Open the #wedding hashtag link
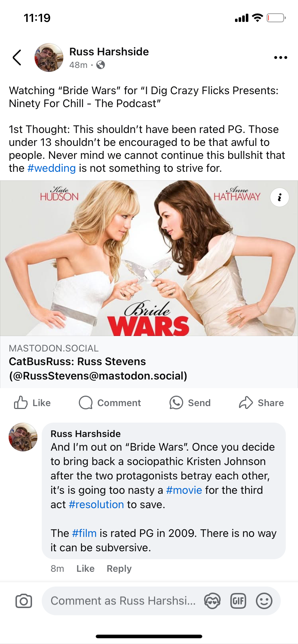 51,168
